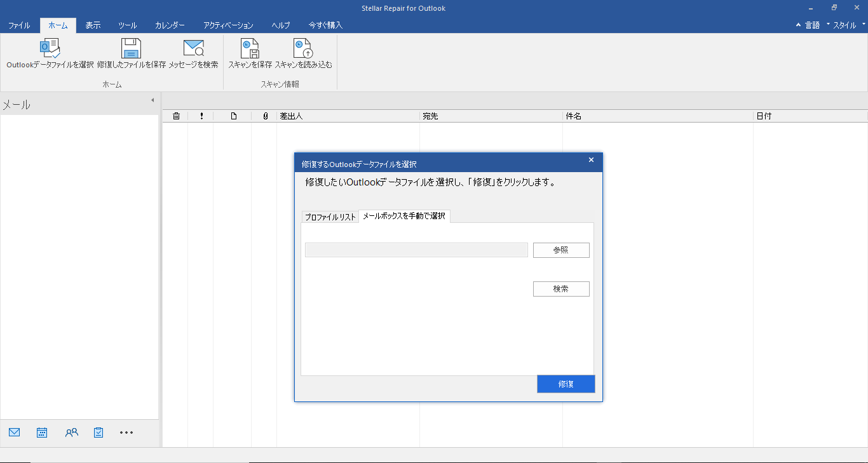Collapse the メール side panel arrow
The image size is (868, 463).
pos(153,100)
